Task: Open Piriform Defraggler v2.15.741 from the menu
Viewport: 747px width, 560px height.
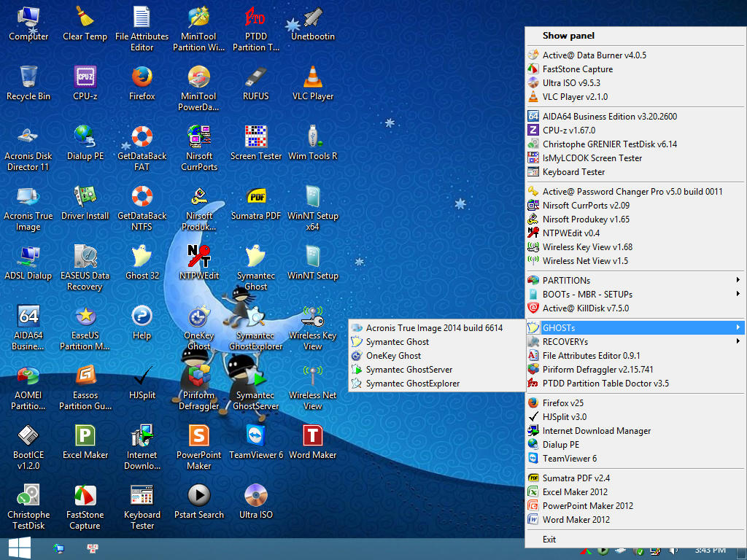Action: pyautogui.click(x=635, y=370)
